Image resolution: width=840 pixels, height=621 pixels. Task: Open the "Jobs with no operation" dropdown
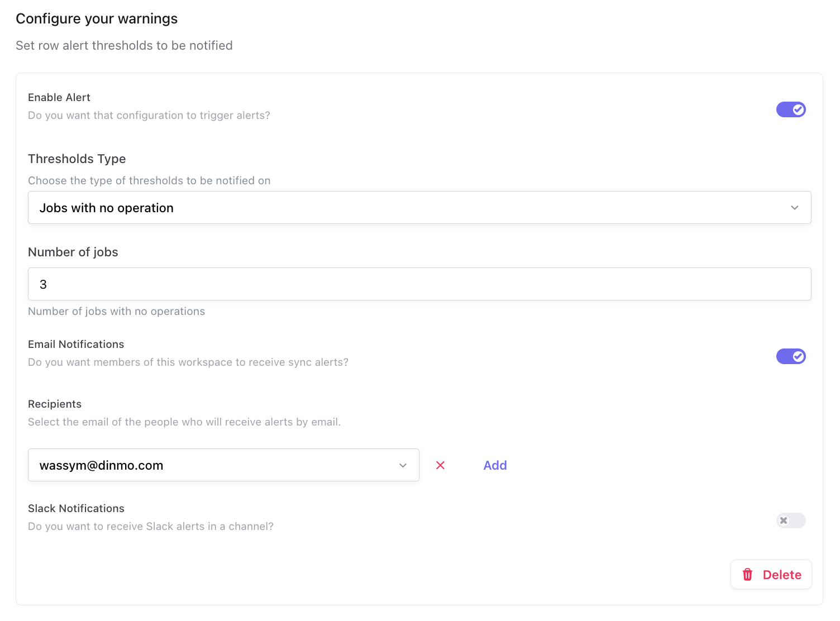click(x=419, y=208)
